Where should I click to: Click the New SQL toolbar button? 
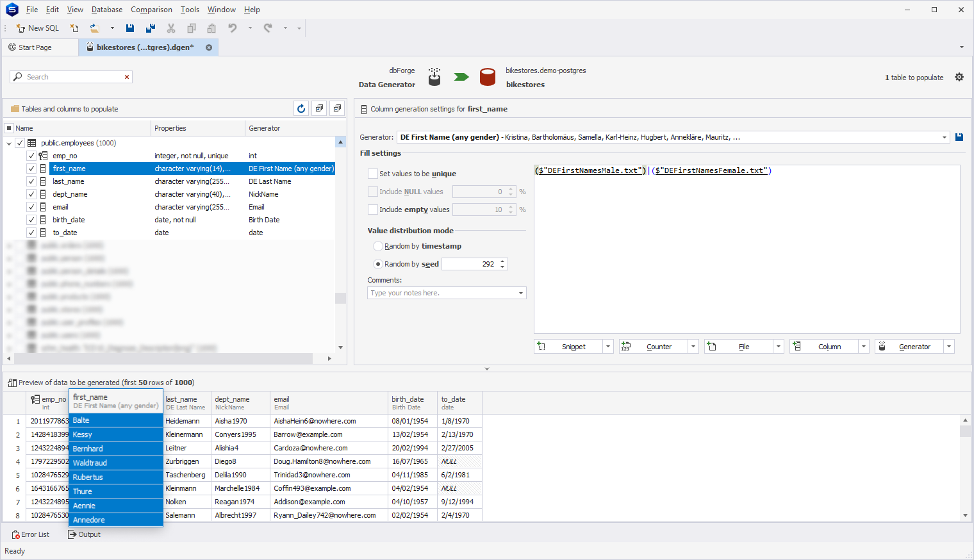point(37,28)
